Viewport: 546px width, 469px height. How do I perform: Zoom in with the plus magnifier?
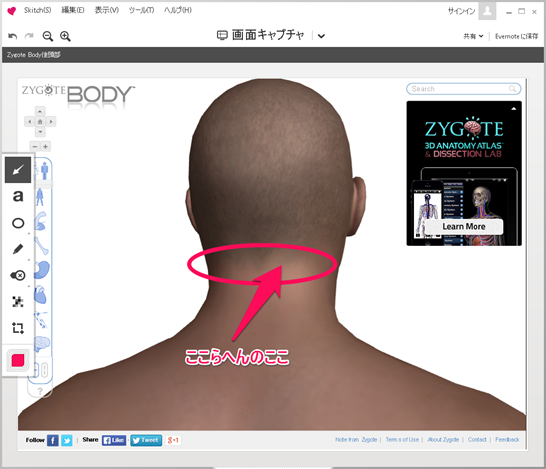(x=65, y=36)
